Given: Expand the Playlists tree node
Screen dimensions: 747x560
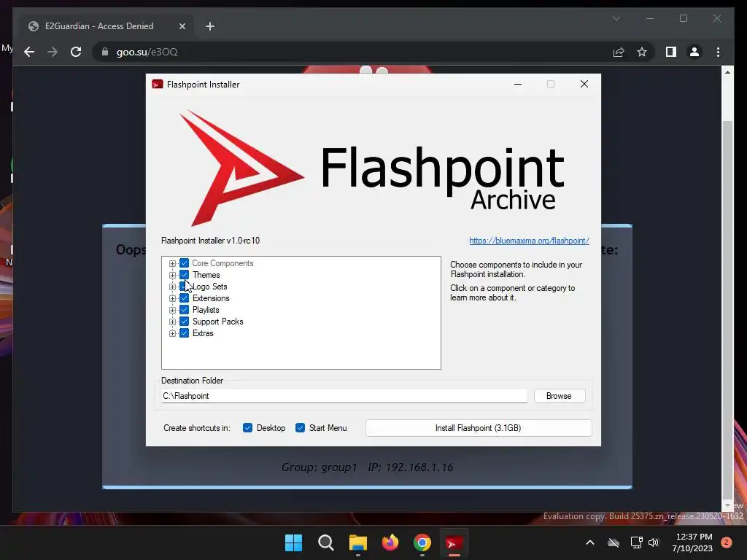Looking at the screenshot, I should click(172, 310).
